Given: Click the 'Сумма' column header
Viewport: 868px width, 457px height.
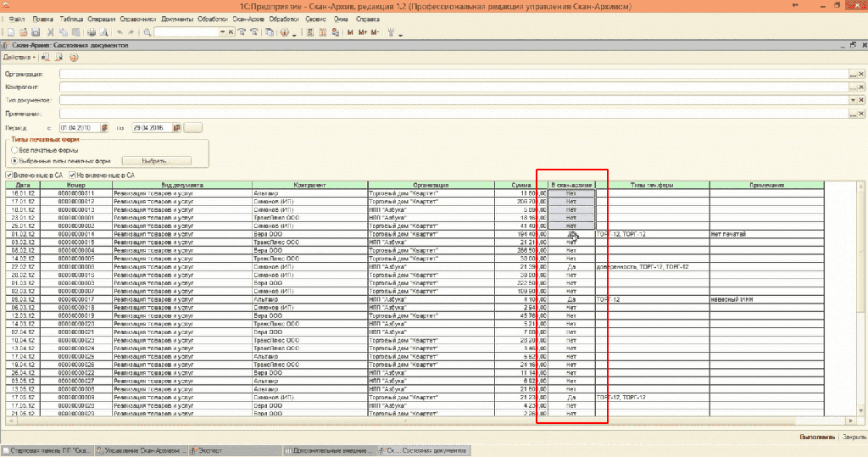Looking at the screenshot, I should (x=520, y=184).
